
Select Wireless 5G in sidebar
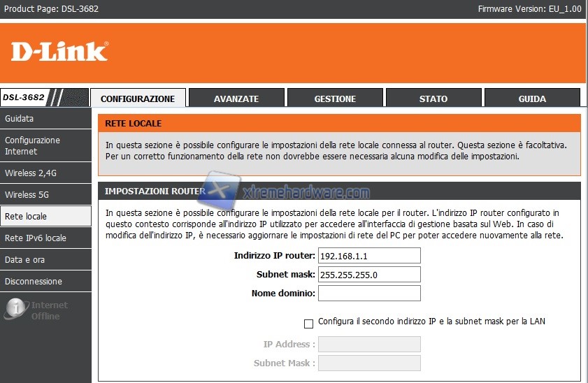[45, 194]
